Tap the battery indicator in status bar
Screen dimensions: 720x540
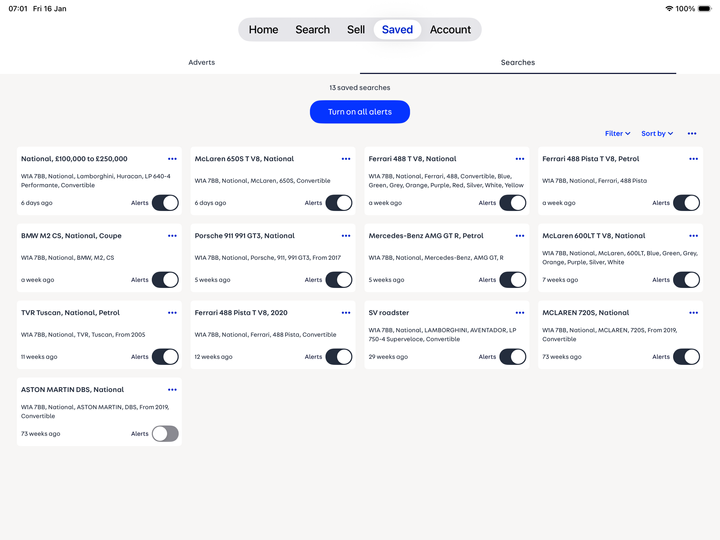[x=704, y=8]
